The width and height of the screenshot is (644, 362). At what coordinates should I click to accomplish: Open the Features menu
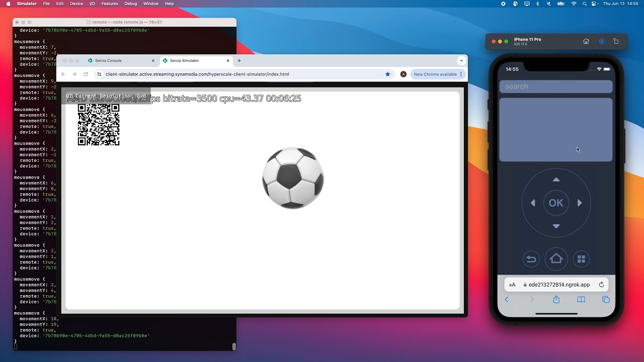[110, 4]
